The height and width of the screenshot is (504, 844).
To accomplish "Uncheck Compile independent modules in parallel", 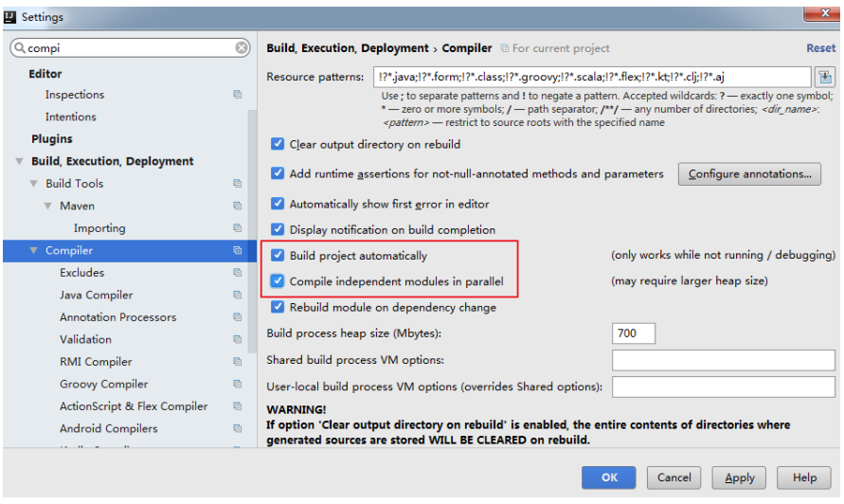I will pos(278,281).
